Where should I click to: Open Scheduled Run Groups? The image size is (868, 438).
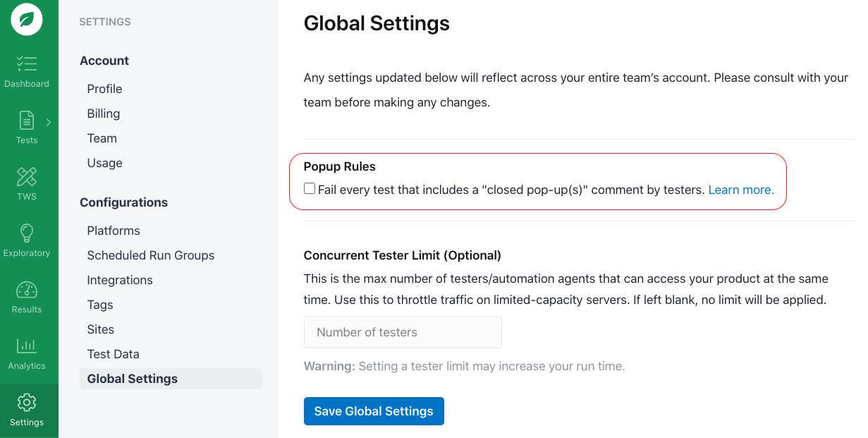tap(151, 255)
